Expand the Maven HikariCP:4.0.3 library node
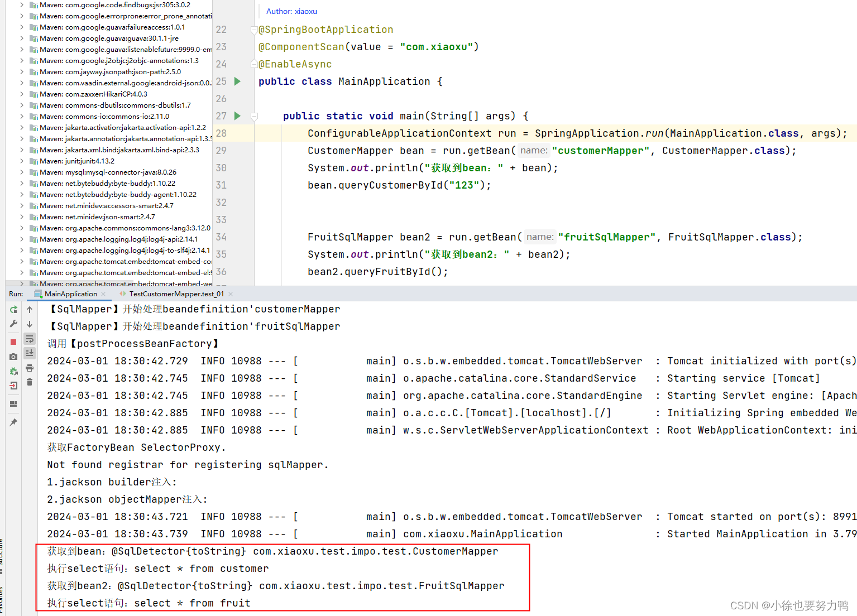Viewport: 857px width, 616px height. click(22, 94)
